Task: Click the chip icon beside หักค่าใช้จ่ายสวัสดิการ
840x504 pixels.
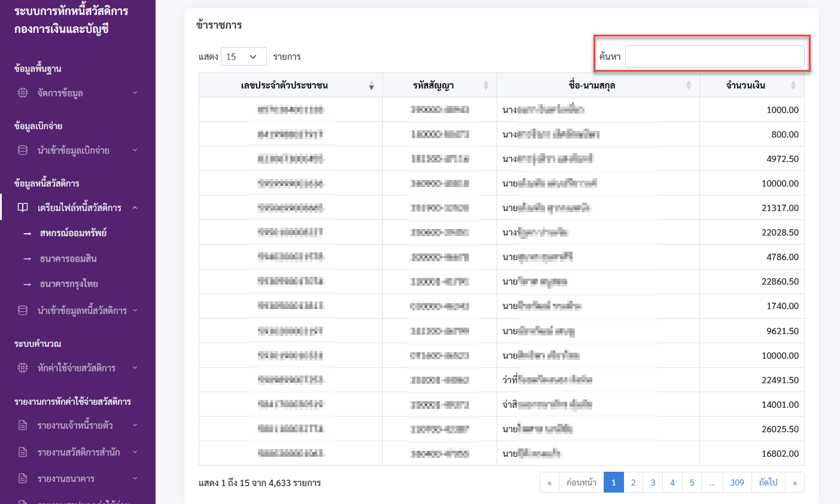Action: [x=23, y=368]
